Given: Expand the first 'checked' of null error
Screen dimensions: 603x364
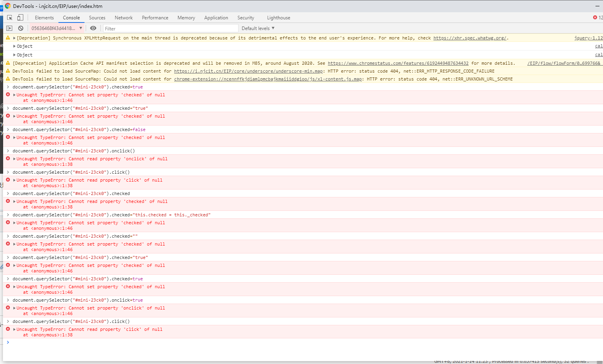Looking at the screenshot, I should 14,95.
